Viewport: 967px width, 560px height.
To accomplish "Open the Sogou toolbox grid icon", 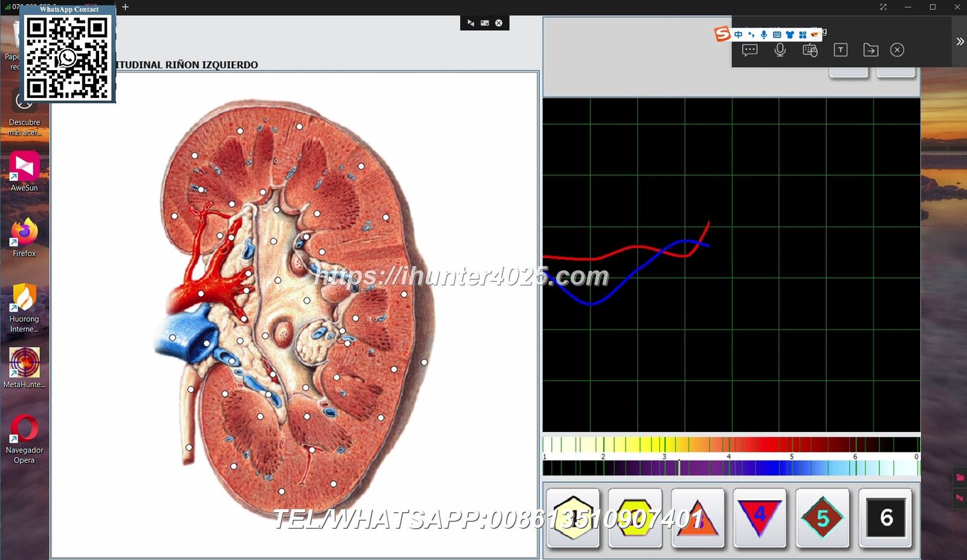I will click(803, 35).
